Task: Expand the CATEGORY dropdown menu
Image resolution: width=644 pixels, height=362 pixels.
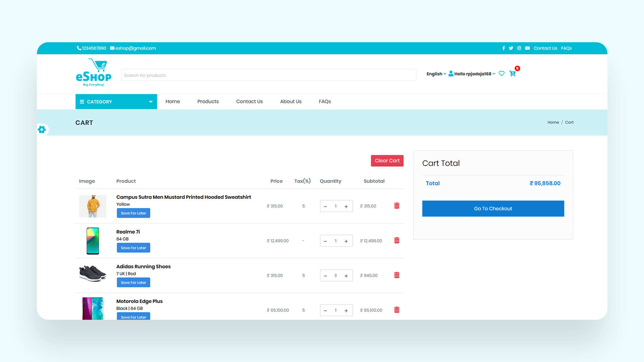Action: tap(116, 102)
